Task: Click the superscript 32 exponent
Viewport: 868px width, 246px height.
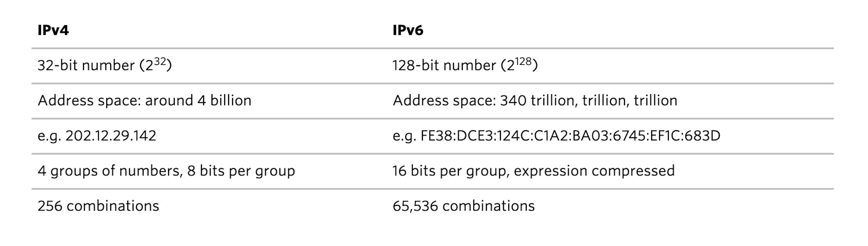Action: [x=160, y=61]
